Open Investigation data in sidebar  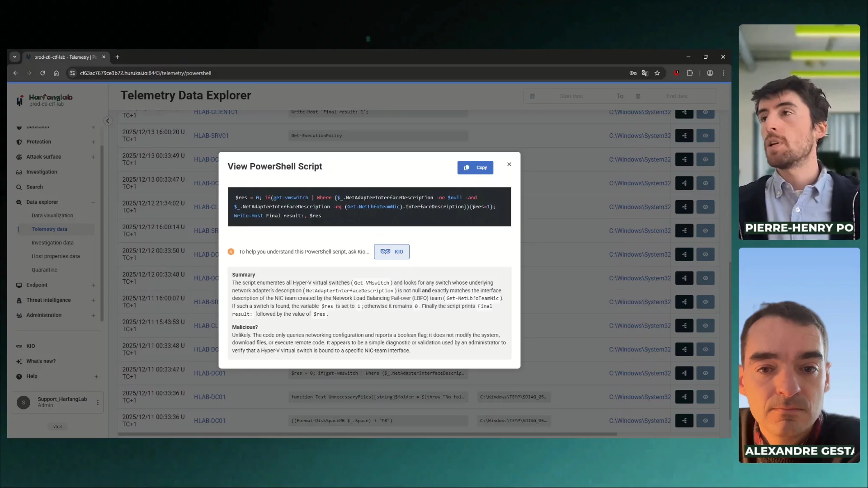[x=52, y=243]
